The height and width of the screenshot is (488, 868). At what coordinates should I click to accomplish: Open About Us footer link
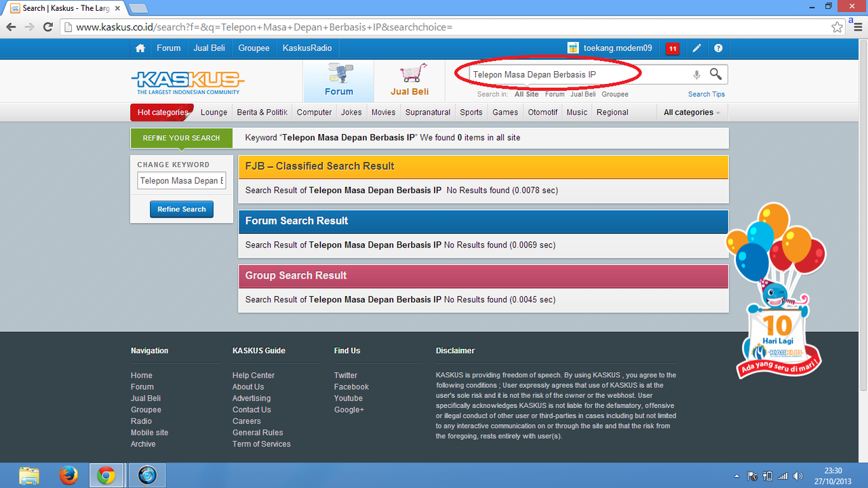point(248,387)
